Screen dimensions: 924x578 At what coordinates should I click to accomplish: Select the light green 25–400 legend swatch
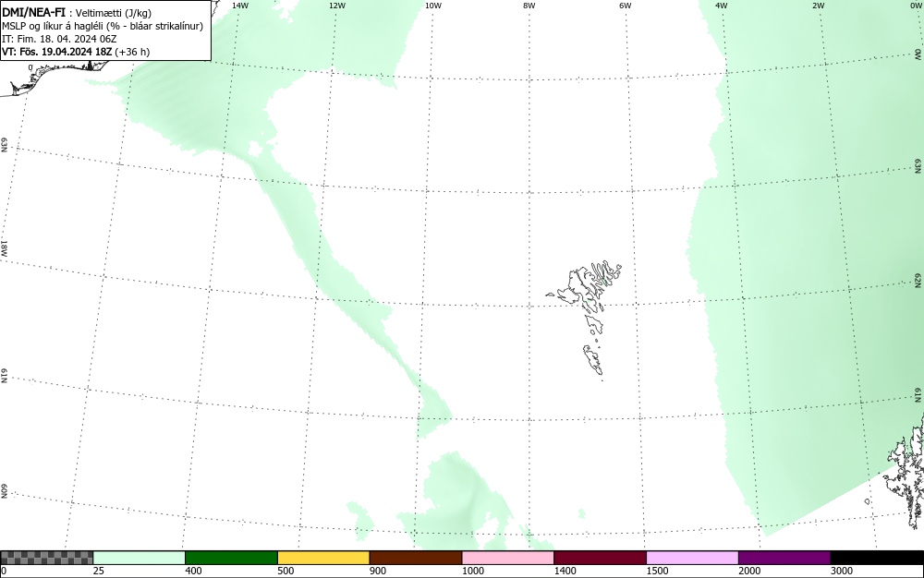140,558
